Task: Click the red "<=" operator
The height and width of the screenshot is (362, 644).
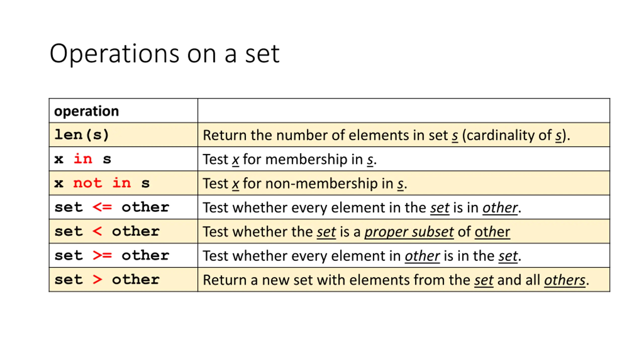Action: pos(102,207)
